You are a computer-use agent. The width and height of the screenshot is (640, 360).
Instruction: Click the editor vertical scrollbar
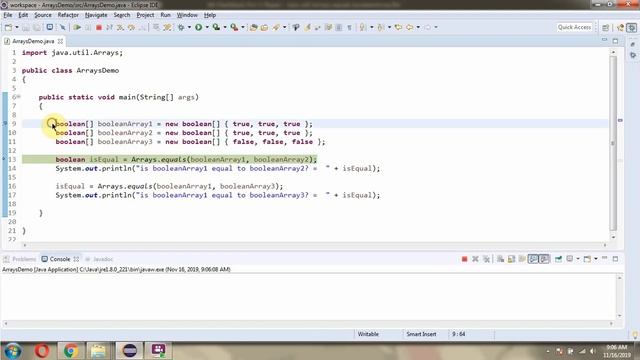[x=613, y=144]
